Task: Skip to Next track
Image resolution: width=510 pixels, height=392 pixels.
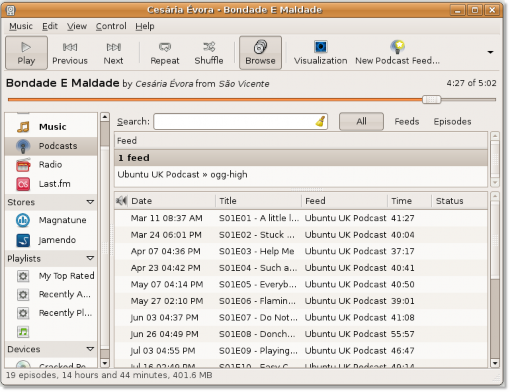Action: coord(113,53)
